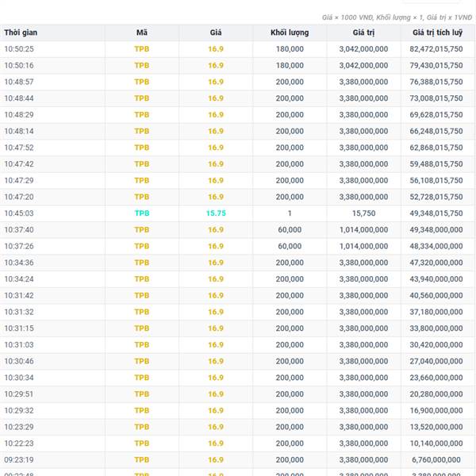Viewport: 476px width, 476px height.
Task: Click cumulative value 37,180,000,000
Action: (436, 312)
